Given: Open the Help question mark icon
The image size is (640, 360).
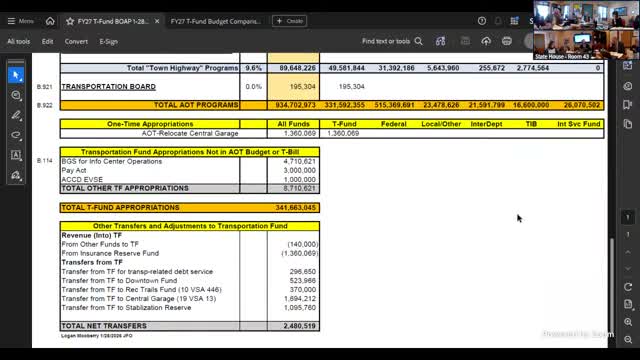Looking at the screenshot, I should (x=482, y=21).
